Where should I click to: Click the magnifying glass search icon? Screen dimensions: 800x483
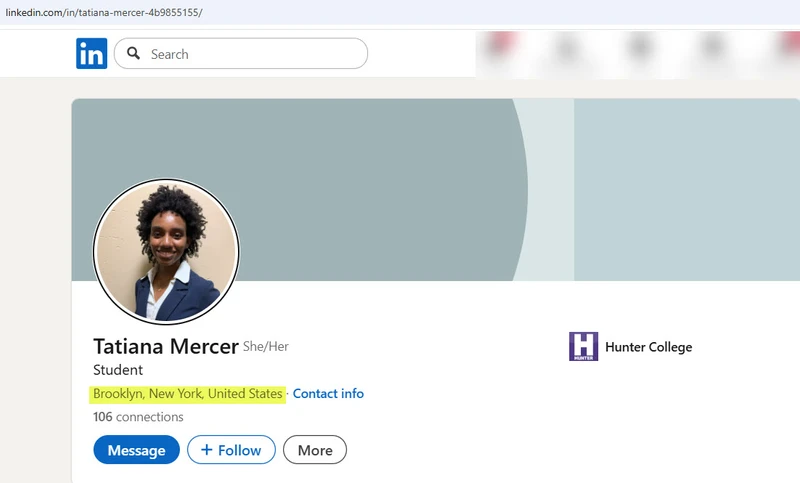[133, 54]
